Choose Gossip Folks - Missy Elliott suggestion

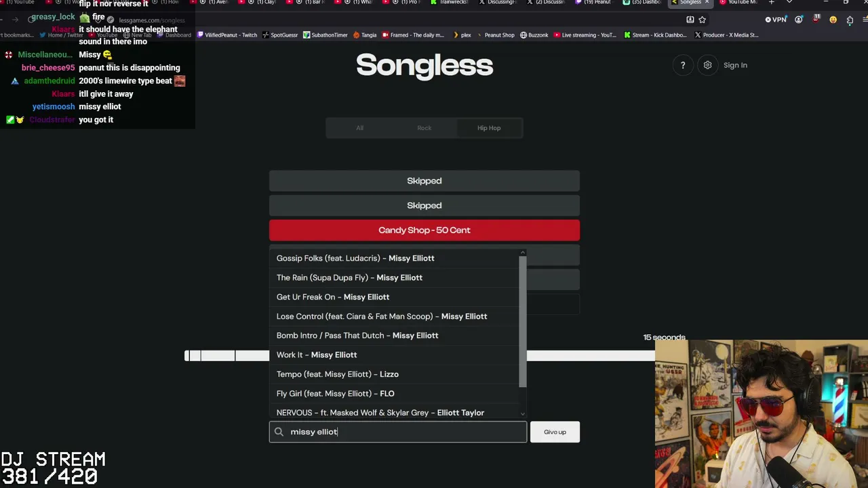click(x=395, y=258)
